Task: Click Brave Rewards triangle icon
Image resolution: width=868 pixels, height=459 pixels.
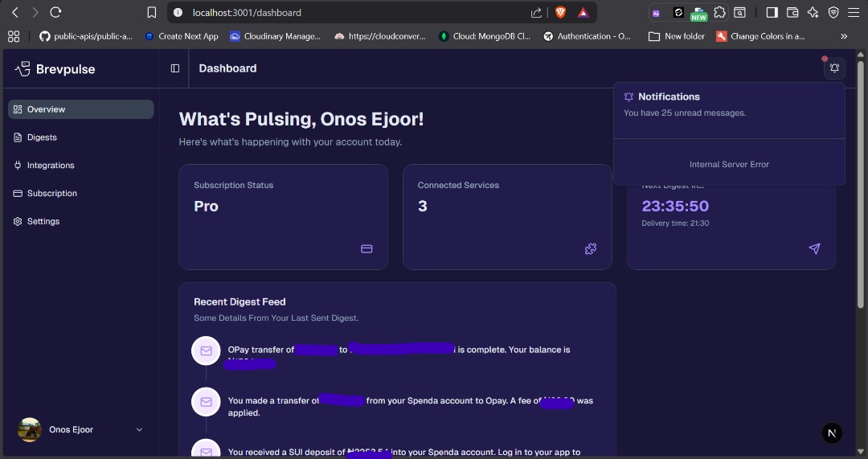Action: tap(583, 12)
